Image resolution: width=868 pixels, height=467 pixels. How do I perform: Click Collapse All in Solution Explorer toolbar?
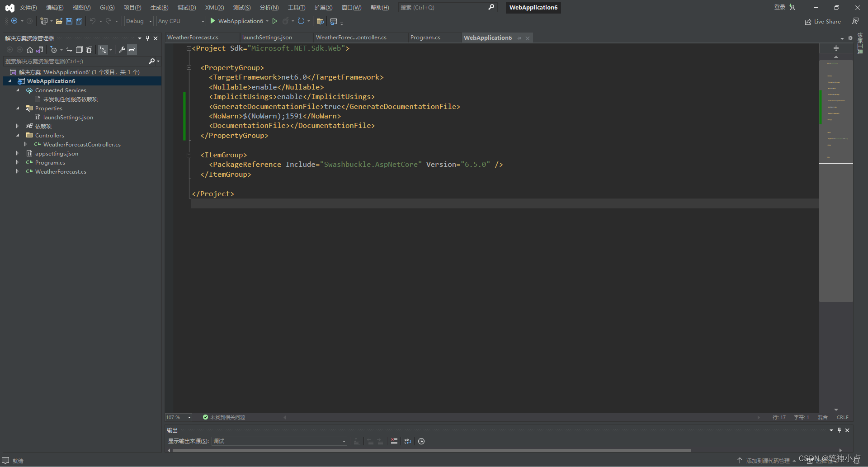[80, 50]
